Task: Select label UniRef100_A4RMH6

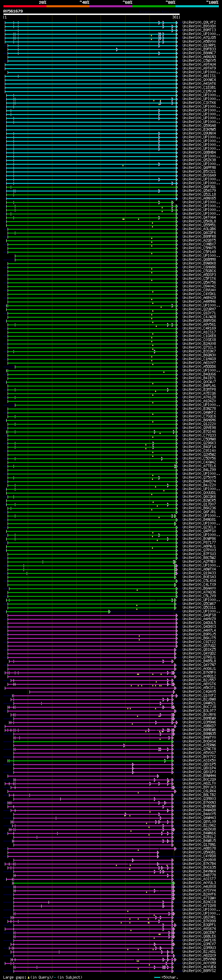Action: tap(199, 302)
